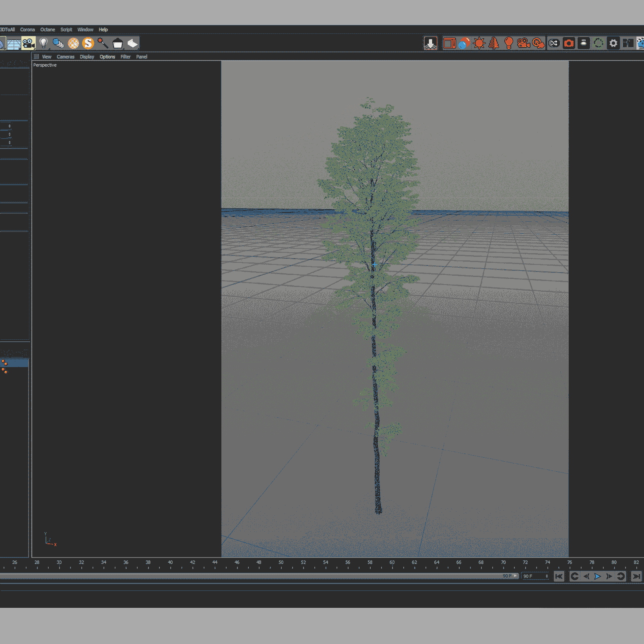Open the viewport Display menu
The height and width of the screenshot is (644, 644).
click(87, 57)
